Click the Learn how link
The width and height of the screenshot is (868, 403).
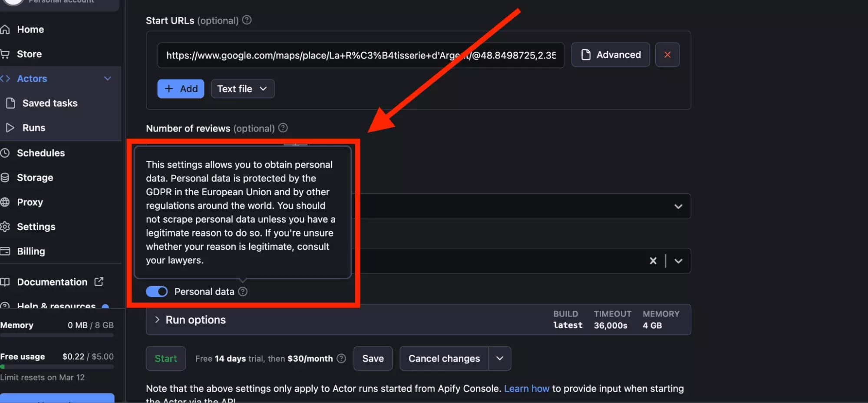click(x=526, y=388)
